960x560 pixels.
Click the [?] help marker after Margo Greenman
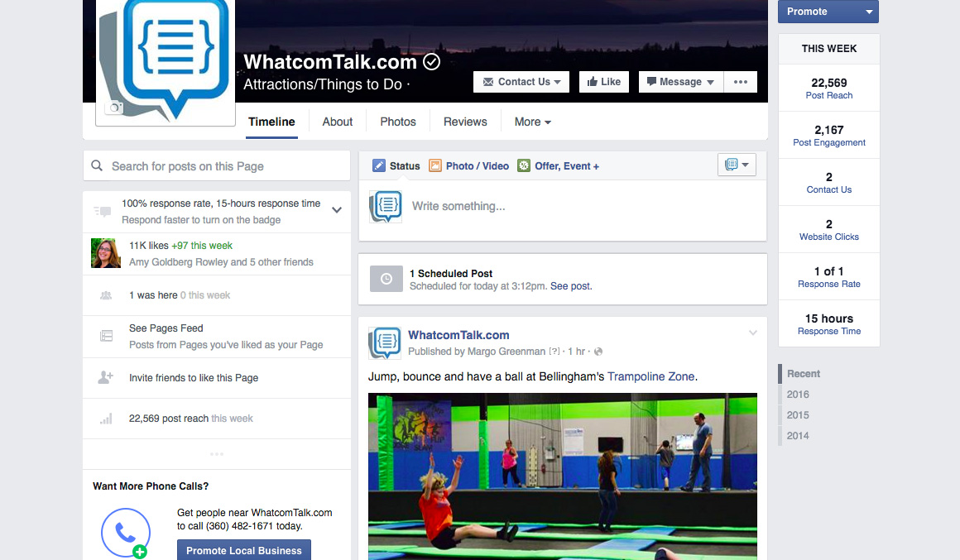(x=554, y=352)
